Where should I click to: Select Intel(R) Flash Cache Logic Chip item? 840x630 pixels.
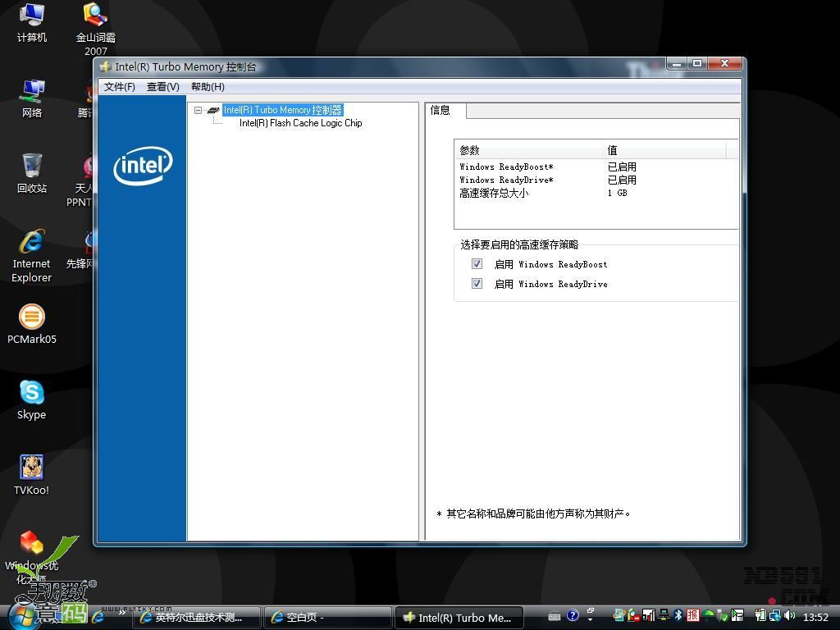pyautogui.click(x=300, y=123)
